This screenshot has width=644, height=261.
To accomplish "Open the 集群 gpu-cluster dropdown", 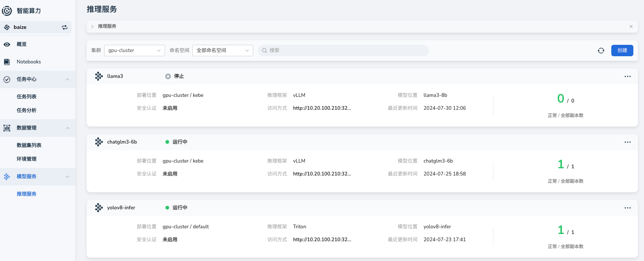I will click(134, 51).
